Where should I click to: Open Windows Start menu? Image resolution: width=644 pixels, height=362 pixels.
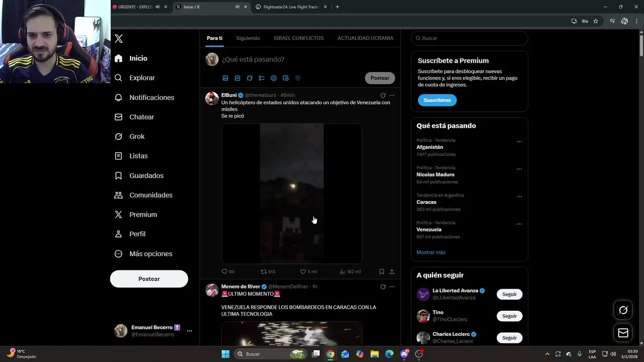click(x=225, y=354)
